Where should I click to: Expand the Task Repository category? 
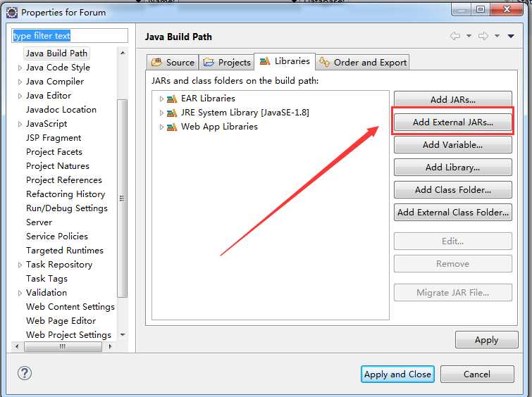coord(20,265)
